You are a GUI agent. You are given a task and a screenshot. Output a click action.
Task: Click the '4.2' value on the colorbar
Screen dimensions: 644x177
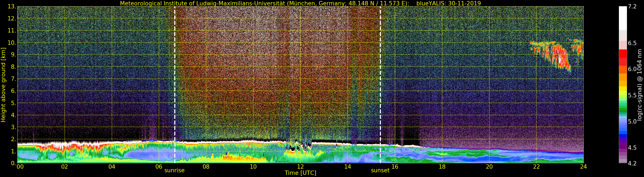pos(632,163)
